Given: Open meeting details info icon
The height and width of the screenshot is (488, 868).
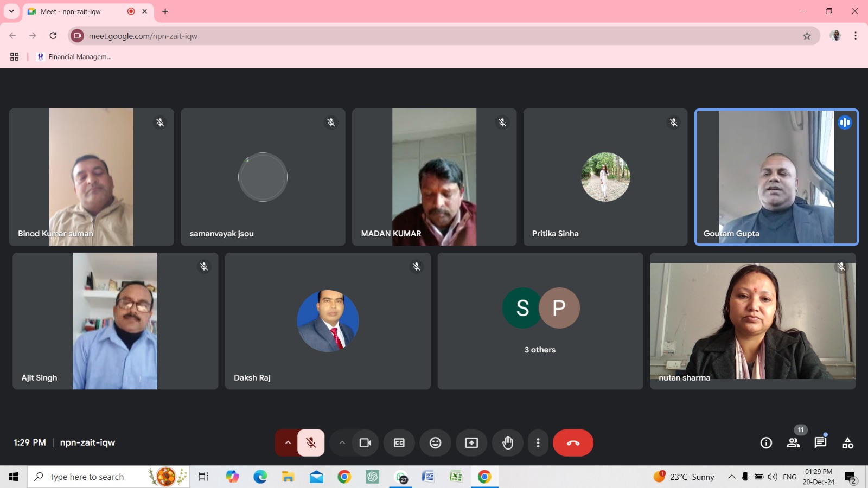Looking at the screenshot, I should (x=766, y=443).
